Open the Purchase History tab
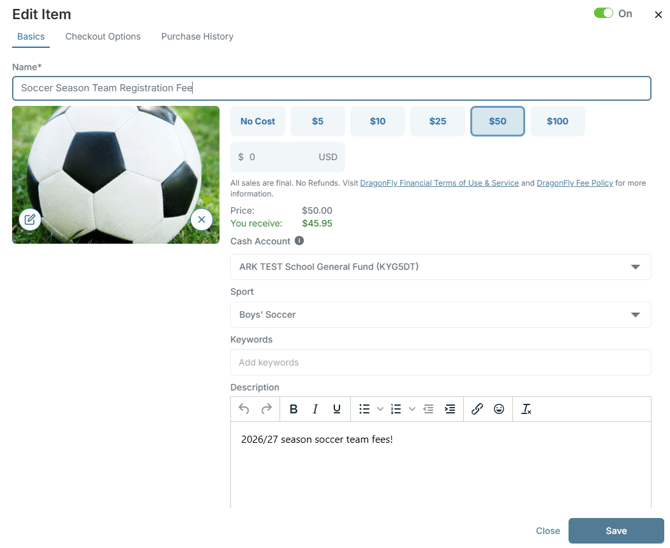Viewport: 670px width, 548px height. (x=197, y=37)
